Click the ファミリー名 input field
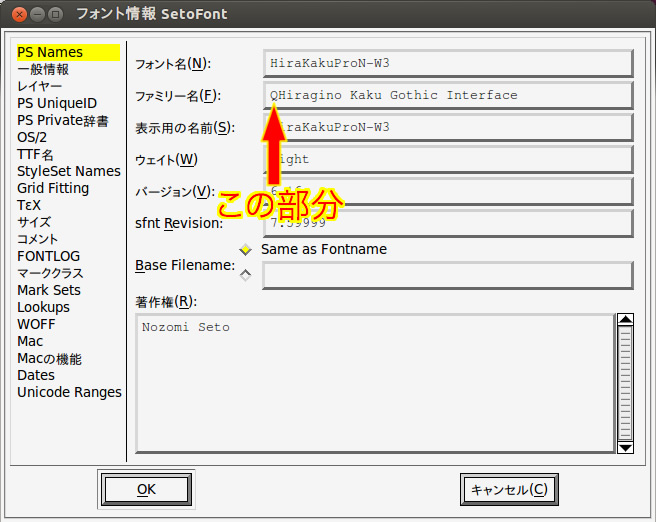The width and height of the screenshot is (656, 522). tap(448, 95)
